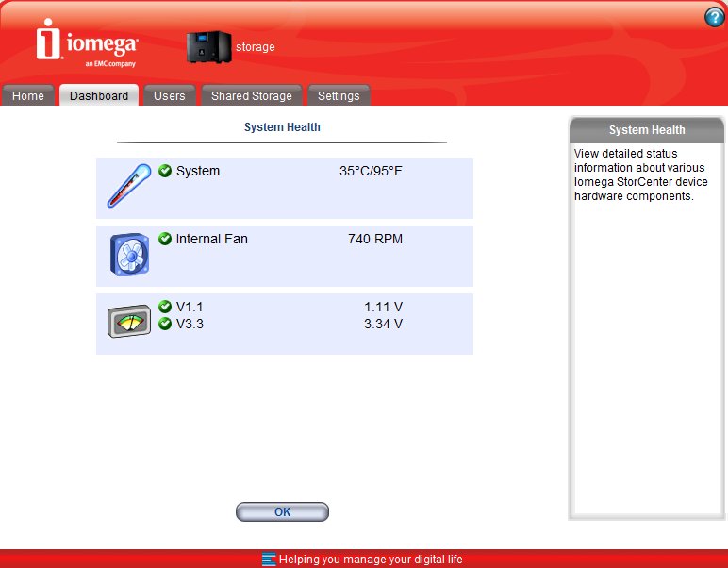The height and width of the screenshot is (568, 728).
Task: Click the StorCenter storage device icon
Action: pyautogui.click(x=207, y=47)
